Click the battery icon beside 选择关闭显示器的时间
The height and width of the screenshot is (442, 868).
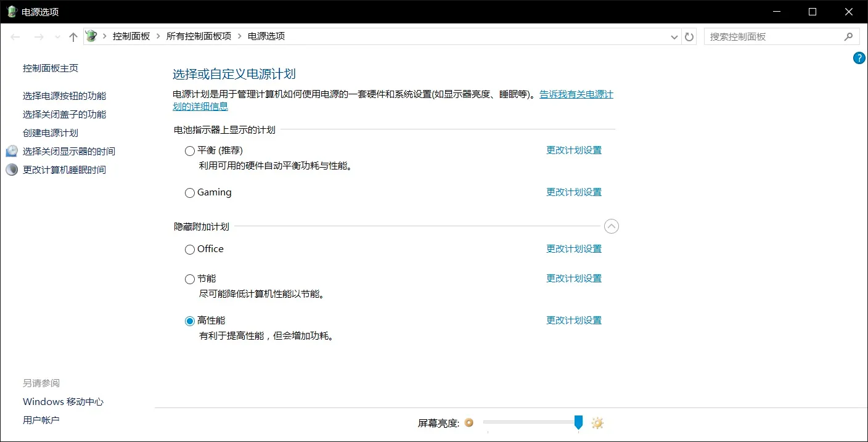12,150
